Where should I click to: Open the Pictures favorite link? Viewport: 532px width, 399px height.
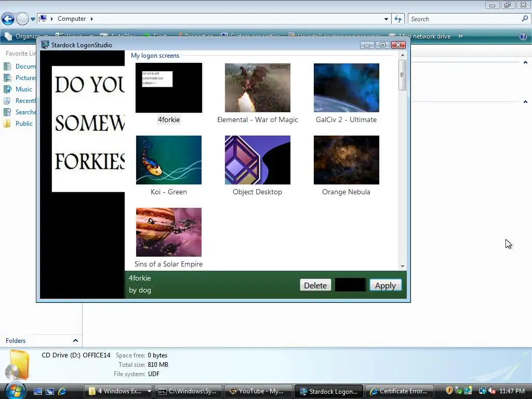[26, 78]
